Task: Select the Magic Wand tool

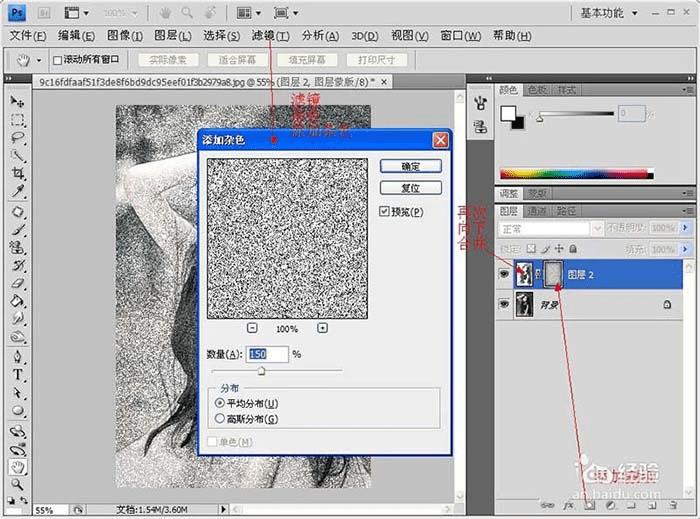Action: (17, 155)
